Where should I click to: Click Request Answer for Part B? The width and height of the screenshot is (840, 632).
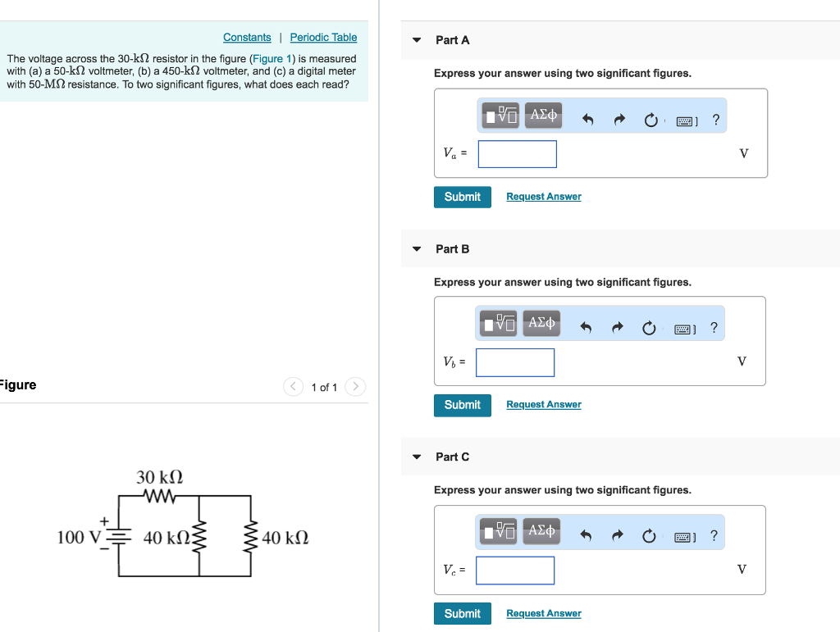click(x=543, y=404)
